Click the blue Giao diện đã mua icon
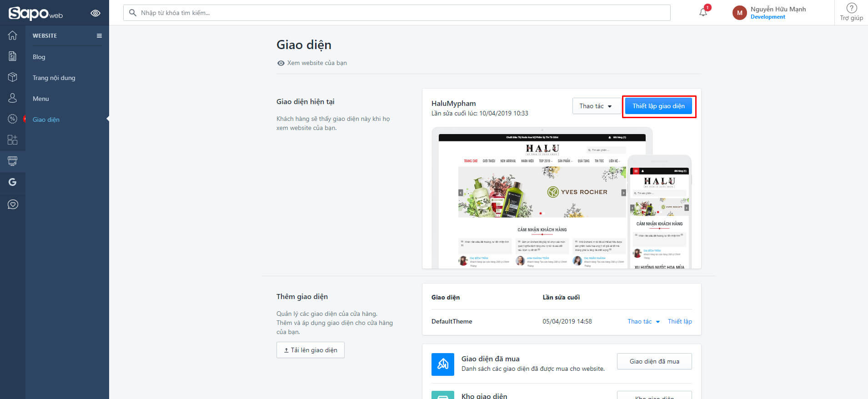This screenshot has width=868, height=399. (x=443, y=364)
